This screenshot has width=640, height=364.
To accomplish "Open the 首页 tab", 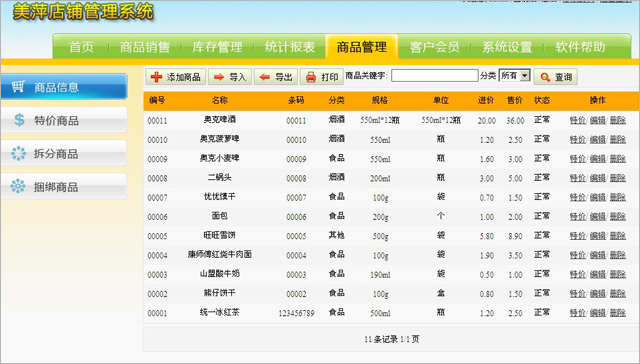I will pos(81,47).
